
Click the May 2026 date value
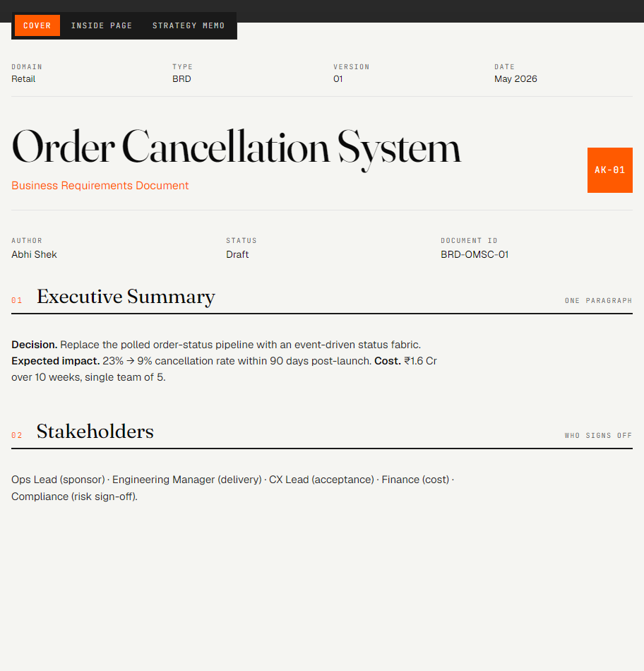click(515, 78)
